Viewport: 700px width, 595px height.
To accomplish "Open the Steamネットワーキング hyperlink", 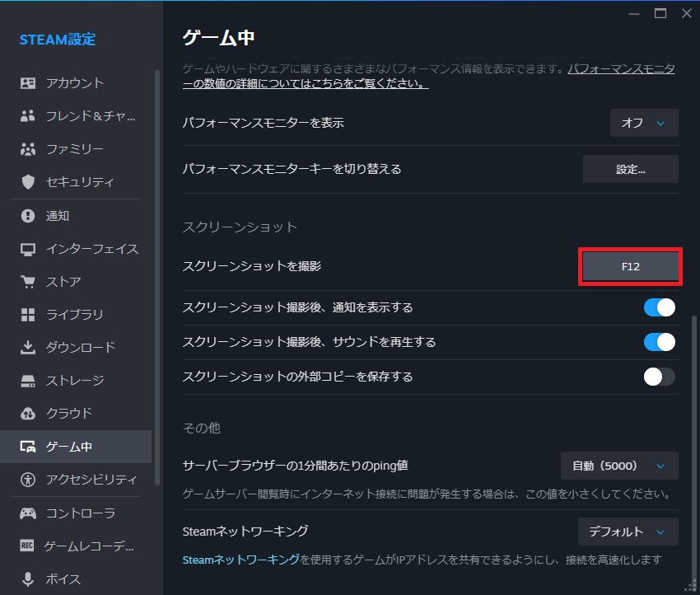I will tap(240, 560).
